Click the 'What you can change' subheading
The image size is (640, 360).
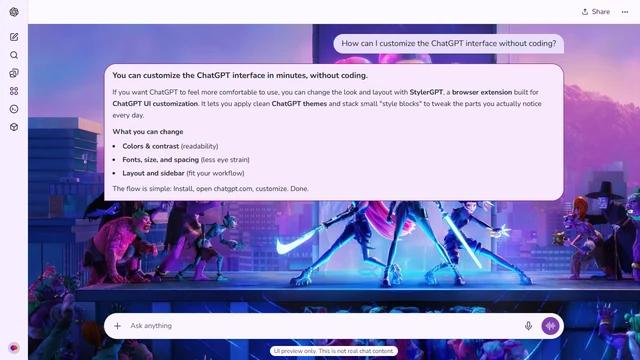(148, 131)
